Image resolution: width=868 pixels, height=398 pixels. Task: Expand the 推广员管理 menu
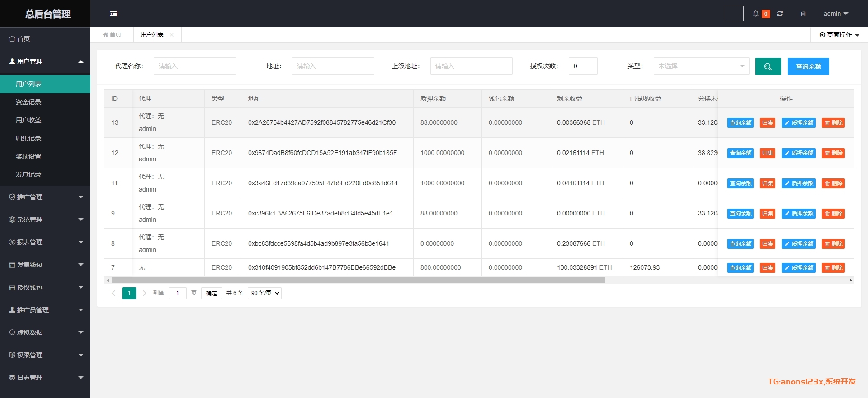(x=45, y=310)
